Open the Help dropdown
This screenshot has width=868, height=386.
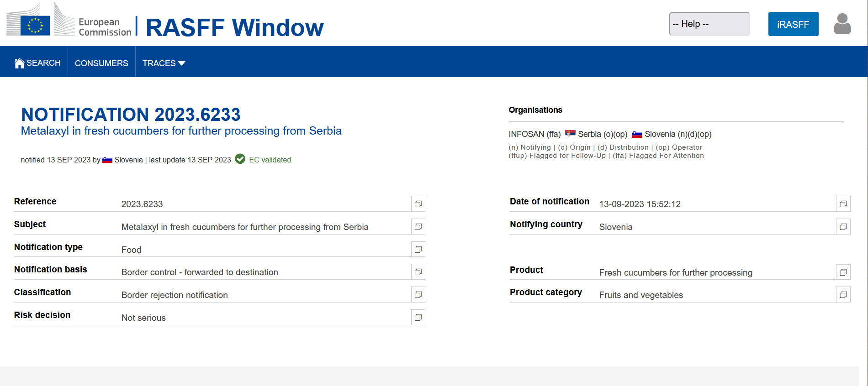click(709, 24)
